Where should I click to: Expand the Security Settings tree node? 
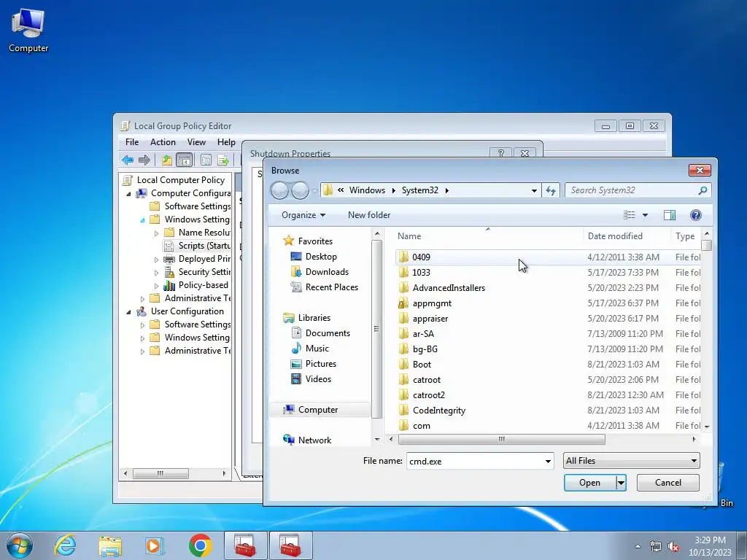pos(156,273)
